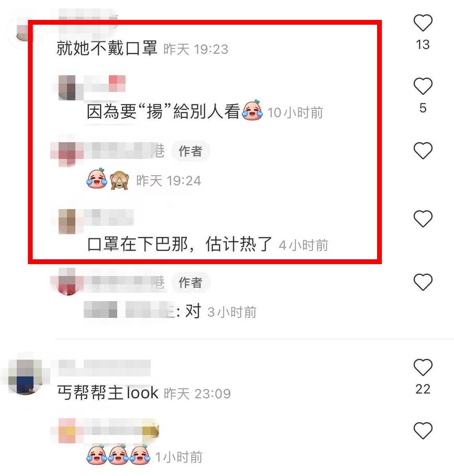Like the author's emoji reply from 19:24
This screenshot has width=454, height=476.
click(x=423, y=151)
